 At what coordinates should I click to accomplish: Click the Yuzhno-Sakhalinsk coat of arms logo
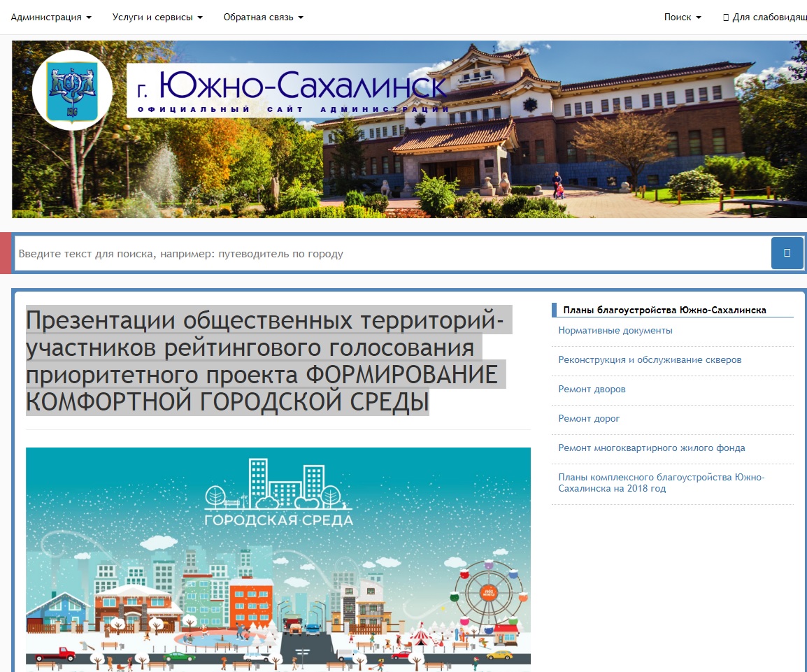[72, 90]
